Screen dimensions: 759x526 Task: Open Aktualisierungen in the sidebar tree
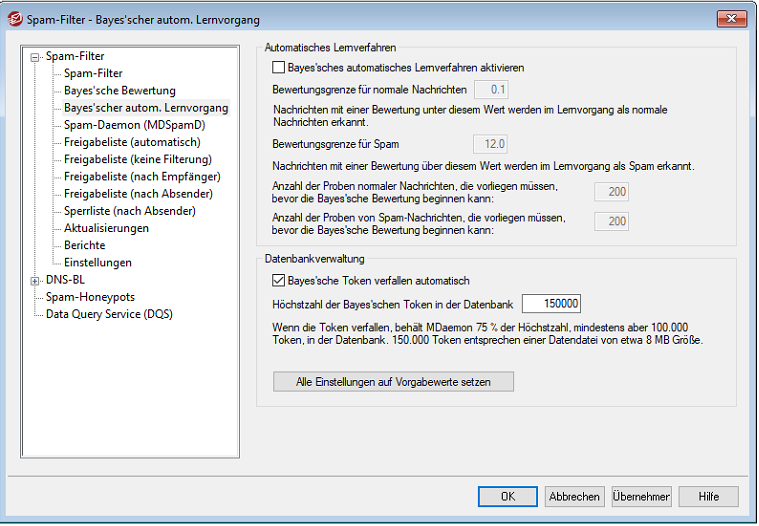(x=106, y=228)
